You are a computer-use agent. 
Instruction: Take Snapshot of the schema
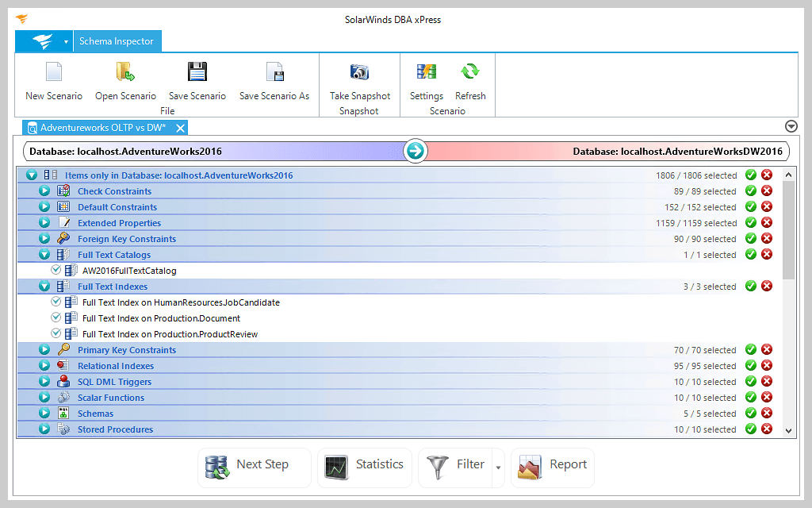pos(358,79)
